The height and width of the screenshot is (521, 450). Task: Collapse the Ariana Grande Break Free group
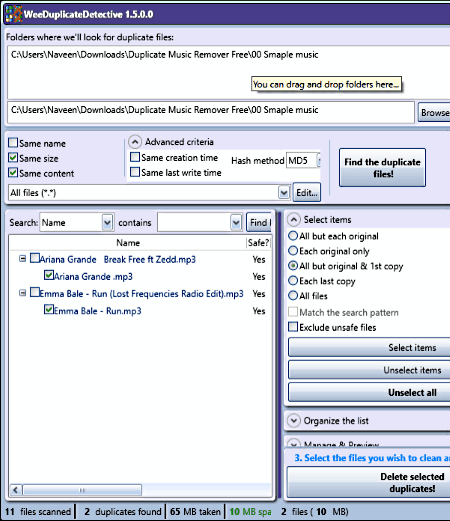22,259
